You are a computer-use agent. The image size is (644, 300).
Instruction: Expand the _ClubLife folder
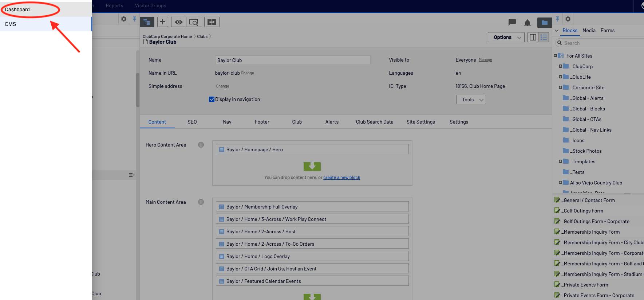pyautogui.click(x=560, y=77)
